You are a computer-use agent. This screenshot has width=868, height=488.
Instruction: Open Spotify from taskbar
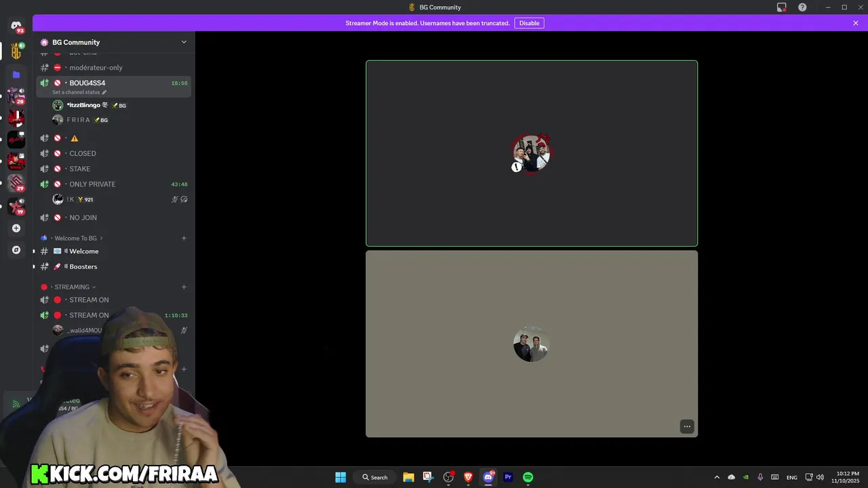pos(528,477)
